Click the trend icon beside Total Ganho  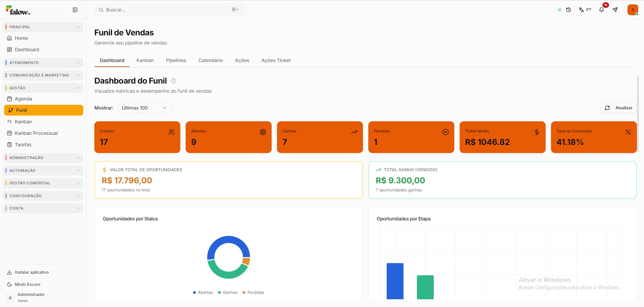[378, 170]
